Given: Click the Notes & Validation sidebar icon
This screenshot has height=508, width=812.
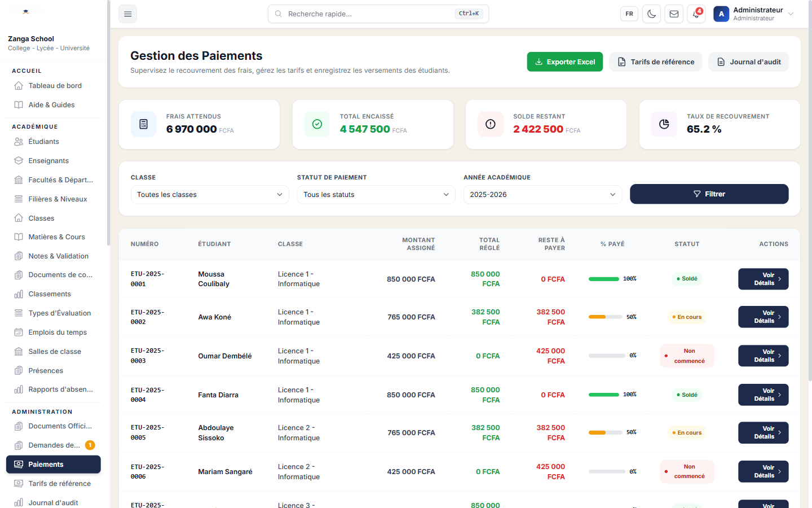Looking at the screenshot, I should click(x=19, y=256).
